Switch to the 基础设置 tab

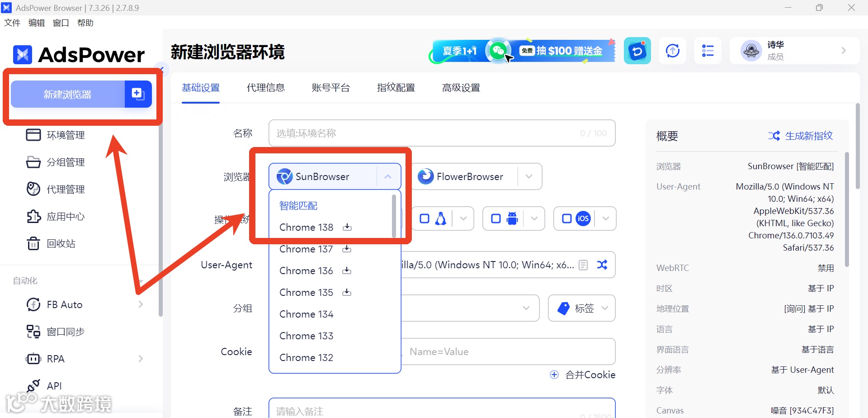201,88
